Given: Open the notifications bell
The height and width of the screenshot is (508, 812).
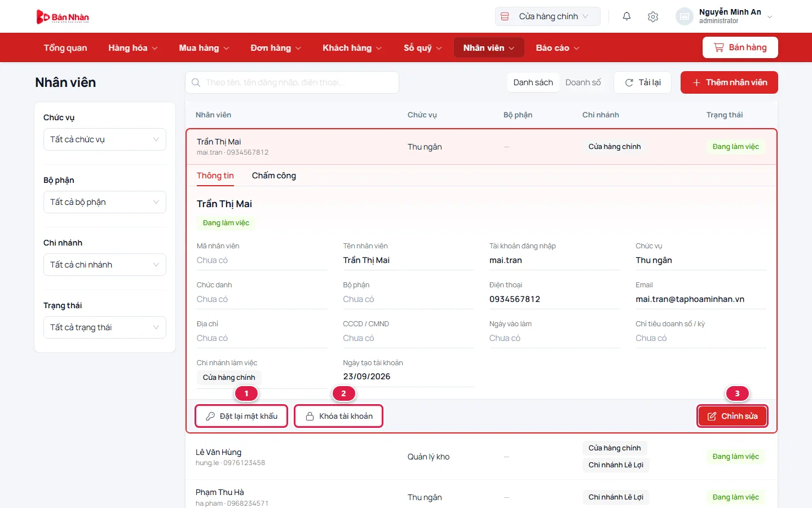Looking at the screenshot, I should pos(626,16).
